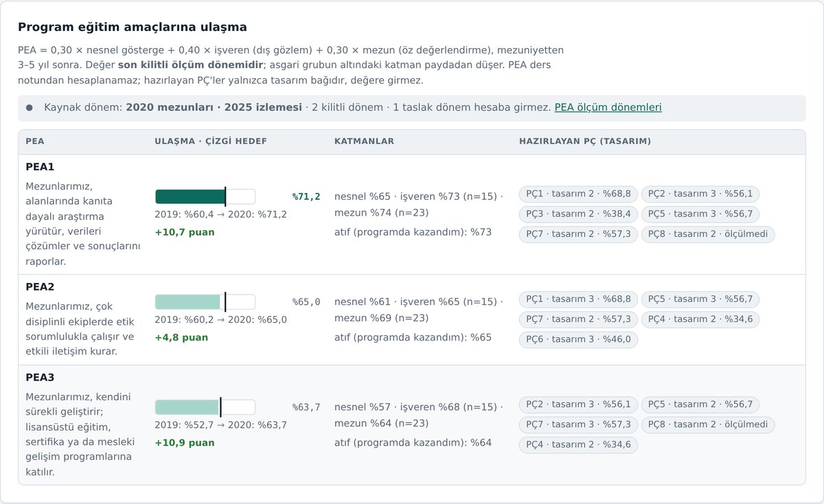Click the "+10,9 puan" change label
This screenshot has width=824, height=504.
(185, 442)
